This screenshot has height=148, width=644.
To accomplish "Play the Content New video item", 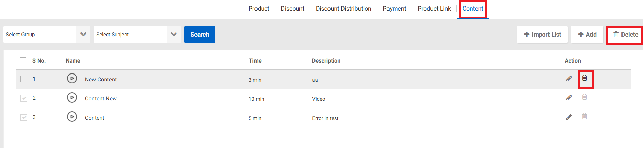I will tap(72, 98).
